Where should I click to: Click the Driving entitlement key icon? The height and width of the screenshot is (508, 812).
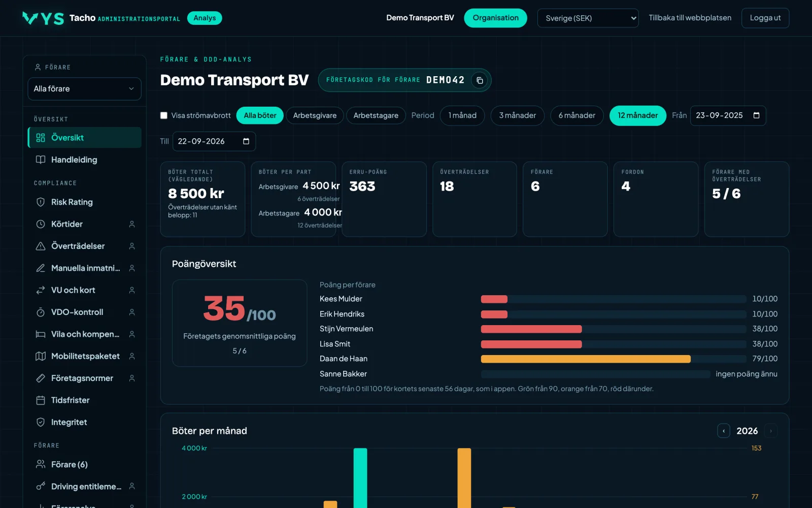[41, 486]
